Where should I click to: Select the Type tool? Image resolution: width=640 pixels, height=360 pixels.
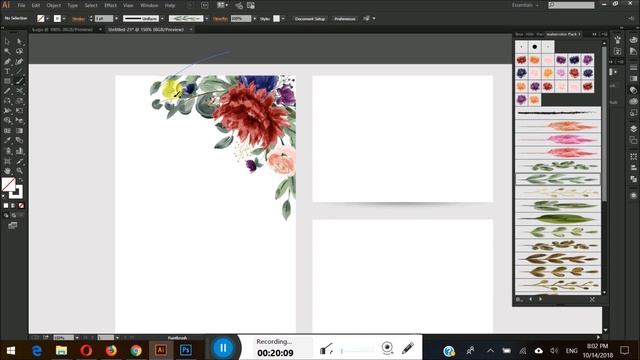7,71
